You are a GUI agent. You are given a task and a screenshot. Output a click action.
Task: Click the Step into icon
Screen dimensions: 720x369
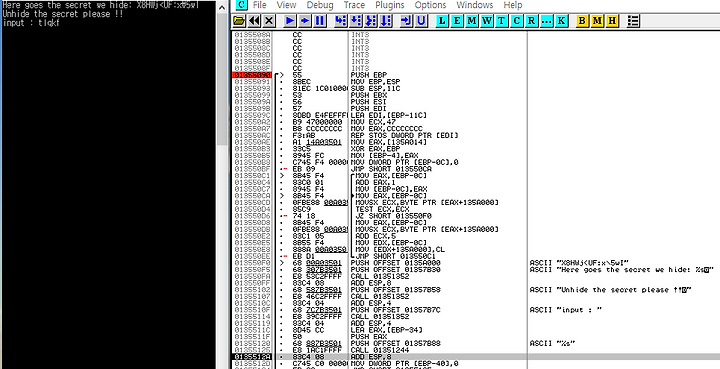pyautogui.click(x=340, y=21)
